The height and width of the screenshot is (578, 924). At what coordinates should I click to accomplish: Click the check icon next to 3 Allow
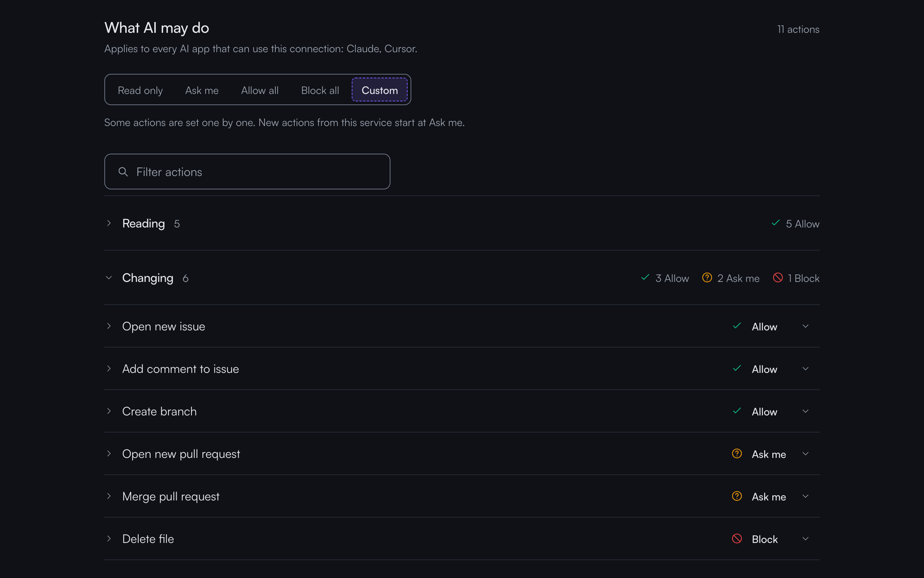(x=645, y=277)
